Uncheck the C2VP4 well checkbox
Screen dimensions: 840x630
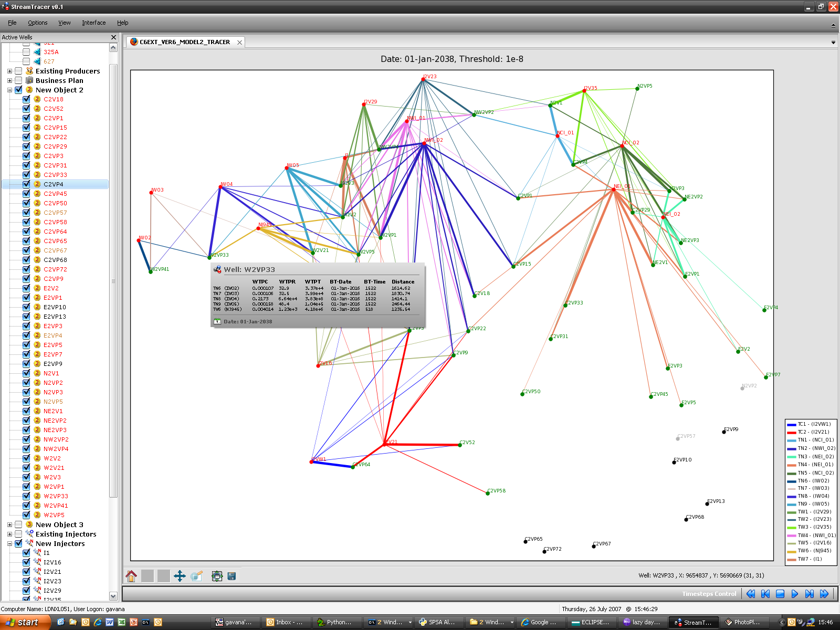(26, 184)
